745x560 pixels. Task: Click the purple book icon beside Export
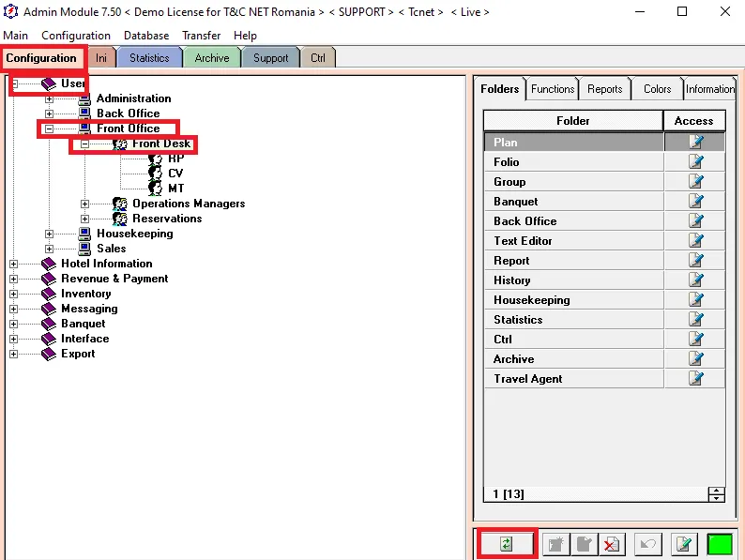click(x=49, y=354)
